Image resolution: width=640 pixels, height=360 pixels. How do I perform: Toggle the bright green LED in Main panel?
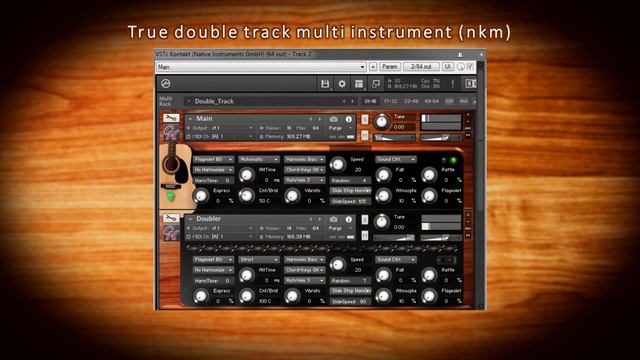[x=453, y=160]
